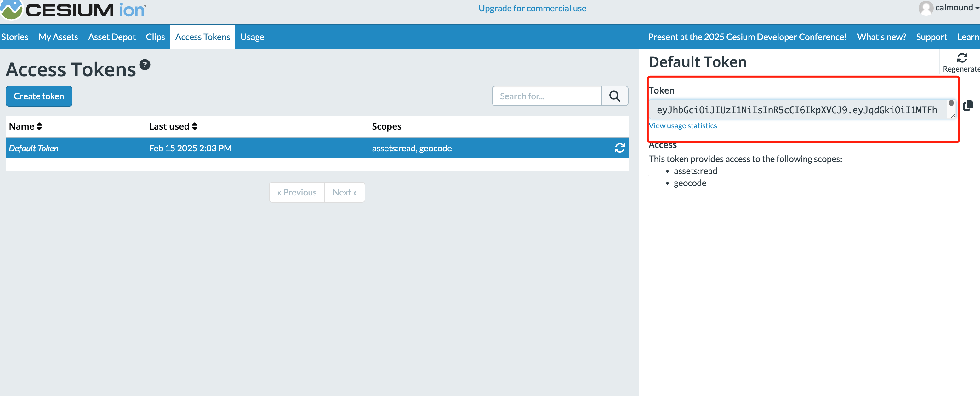The image size is (980, 396).
Task: Select the Access Tokens tab
Action: [202, 37]
